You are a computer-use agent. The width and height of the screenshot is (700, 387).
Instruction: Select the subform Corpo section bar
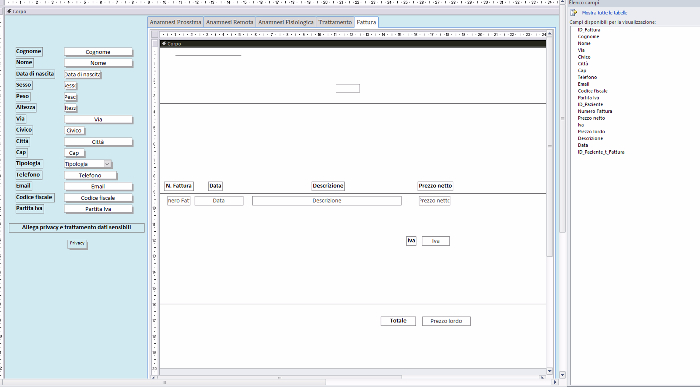point(353,44)
